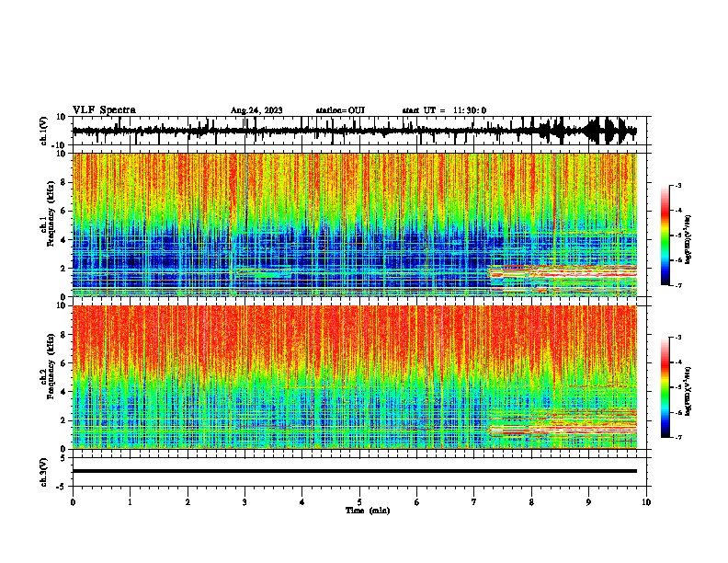Click the "ch.3(V)" axis label
Viewport: 728px width, 563px height.
[x=44, y=472]
